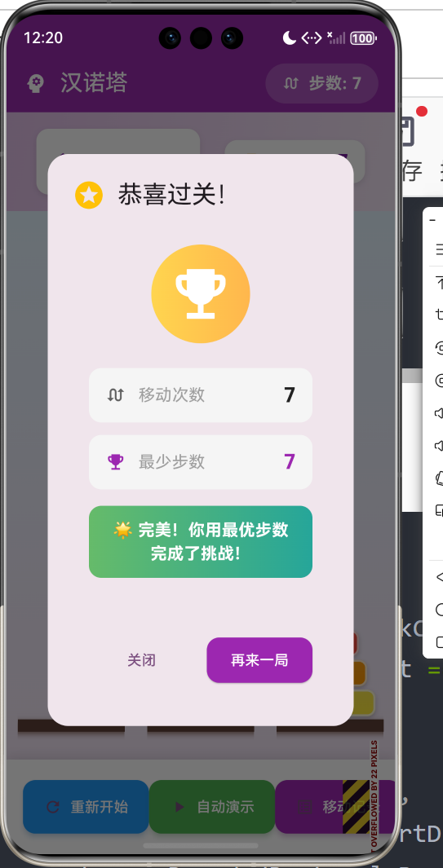Click the home gesture bar at bottom
Viewport: 443px width, 868px height.
point(201,845)
